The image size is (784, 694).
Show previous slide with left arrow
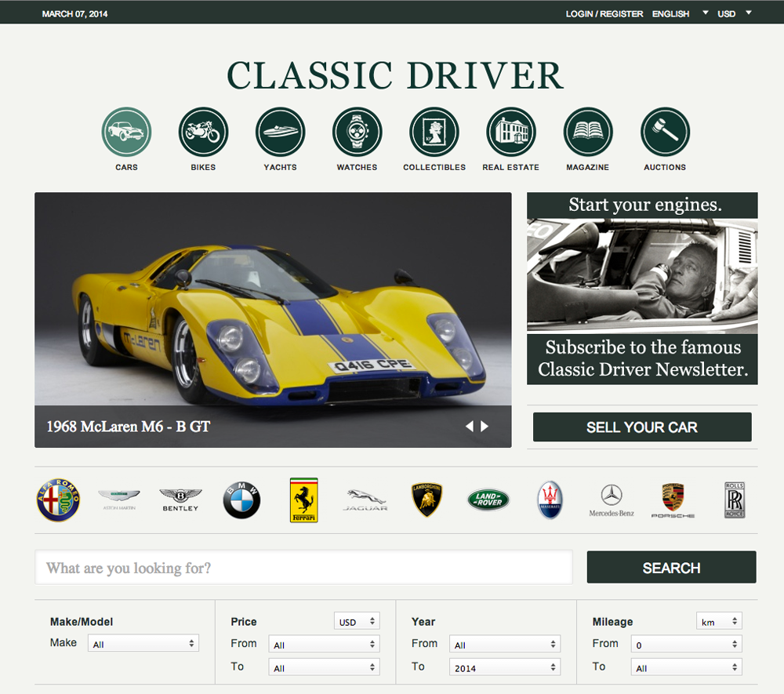click(x=469, y=427)
